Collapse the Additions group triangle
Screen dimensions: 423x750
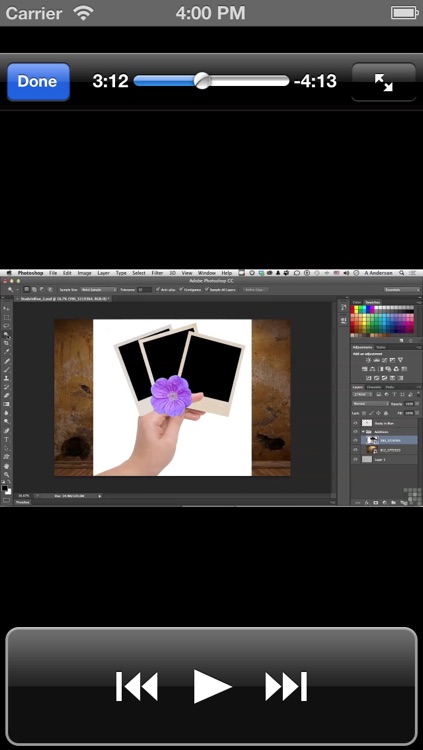tap(363, 431)
